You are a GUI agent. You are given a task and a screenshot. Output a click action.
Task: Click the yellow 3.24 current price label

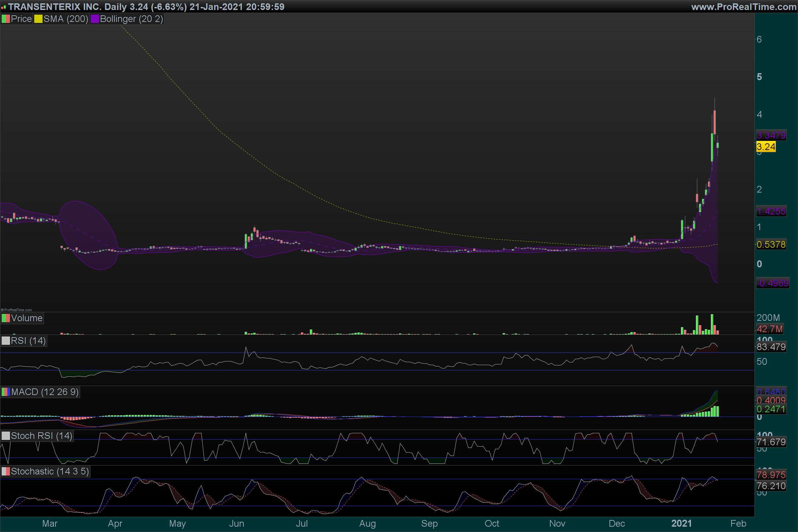pyautogui.click(x=766, y=147)
